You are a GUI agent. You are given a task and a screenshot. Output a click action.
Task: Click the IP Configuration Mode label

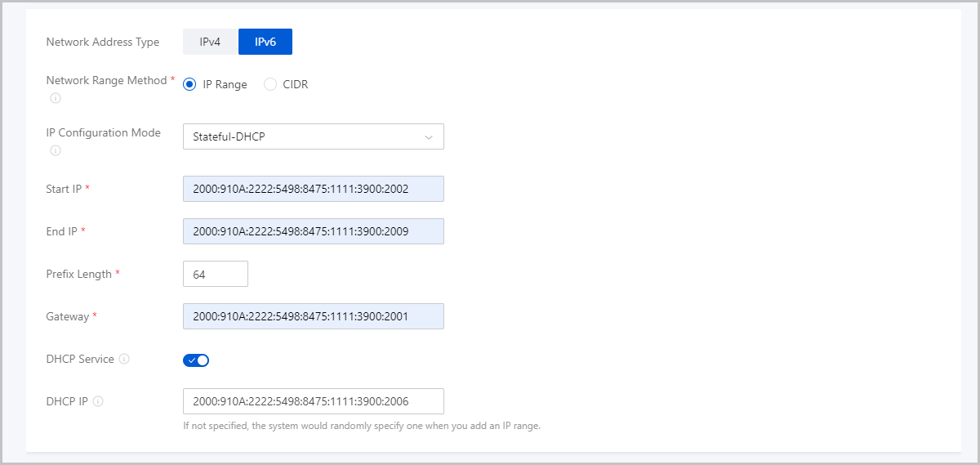[x=104, y=132]
